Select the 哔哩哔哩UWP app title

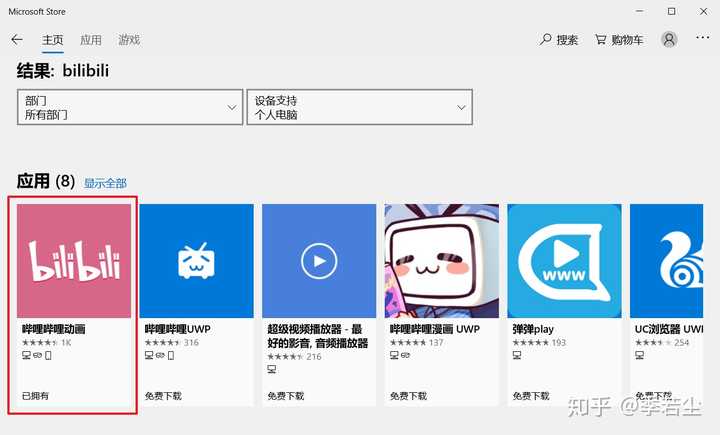[x=178, y=329]
